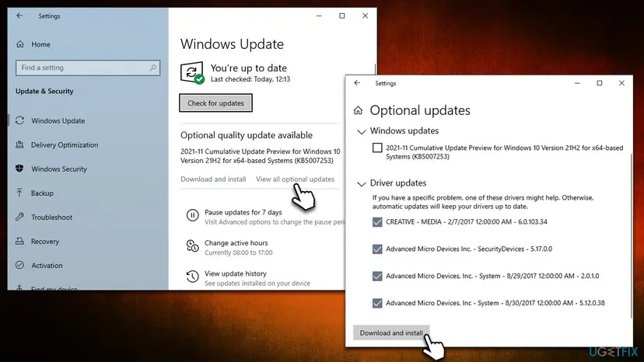This screenshot has height=362, width=644.
Task: Click Pause updates for 7 days
Action: click(243, 212)
